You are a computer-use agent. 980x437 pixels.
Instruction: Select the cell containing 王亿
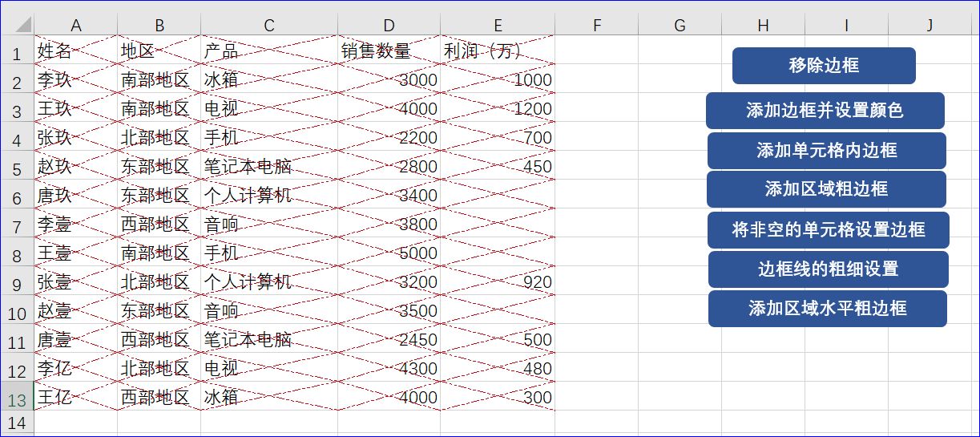point(76,397)
